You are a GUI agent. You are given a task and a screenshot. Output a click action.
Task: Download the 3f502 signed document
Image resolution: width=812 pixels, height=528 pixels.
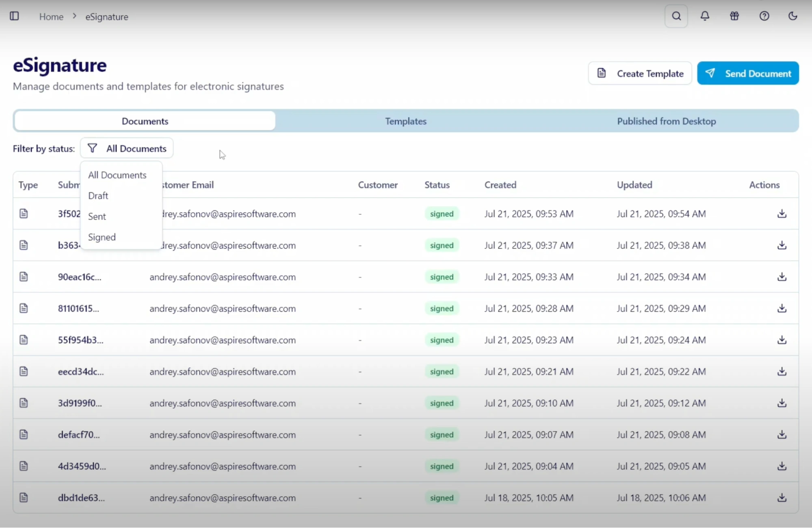click(x=782, y=214)
